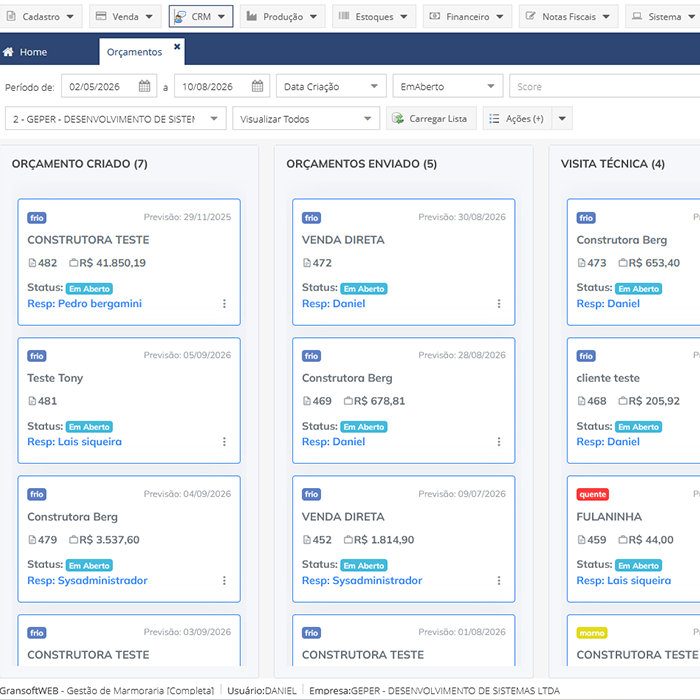Open options menu on quote 452 card
Image resolution: width=700 pixels, height=700 pixels.
point(499,580)
